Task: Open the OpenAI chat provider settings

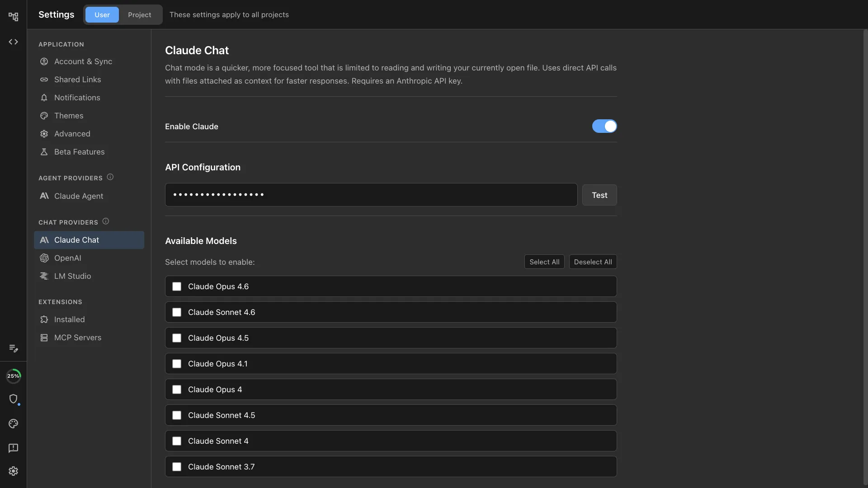Action: 68,258
